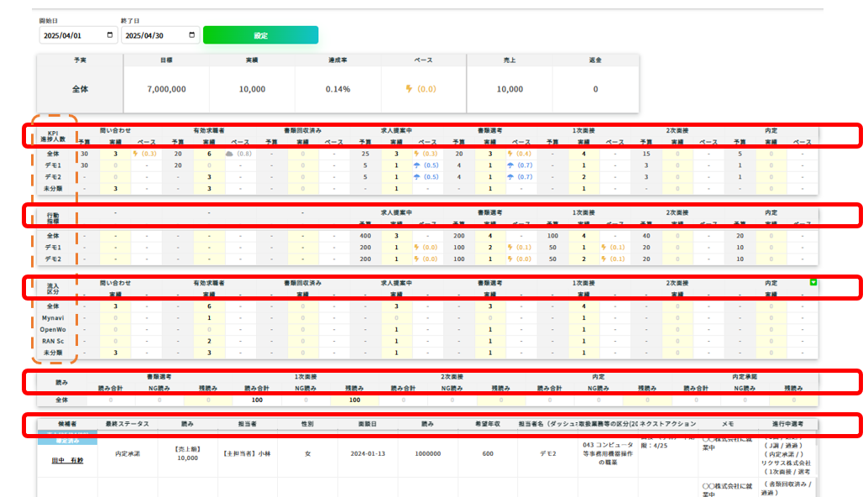Expand the green dropdown arrow on 流入区分 table
This screenshot has height=497, width=868.
pos(813,282)
